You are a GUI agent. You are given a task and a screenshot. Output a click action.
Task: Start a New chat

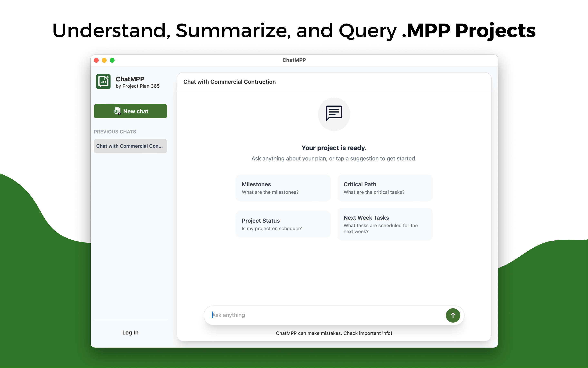point(130,111)
